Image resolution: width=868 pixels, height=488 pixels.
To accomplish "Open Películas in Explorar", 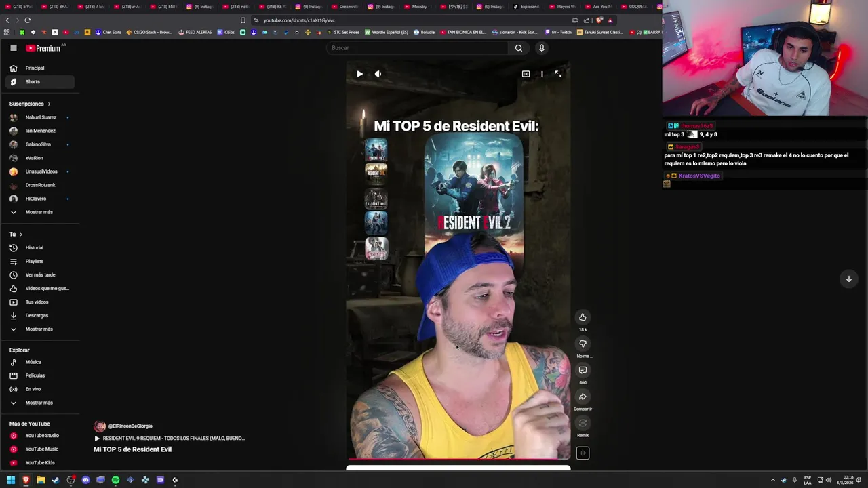I will (40, 375).
